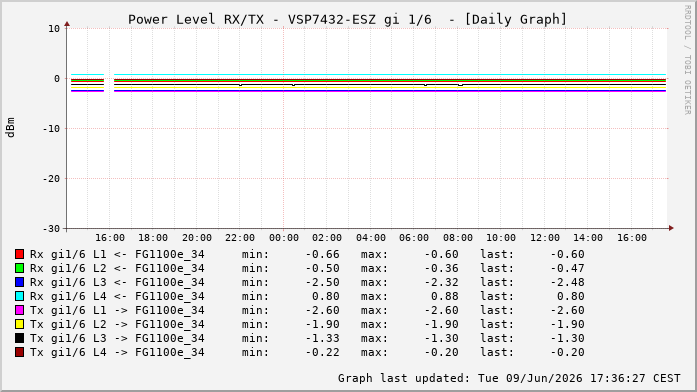Click the 'Tx gi1/6 L4 -> FG1100e_34' label

[x=117, y=352]
